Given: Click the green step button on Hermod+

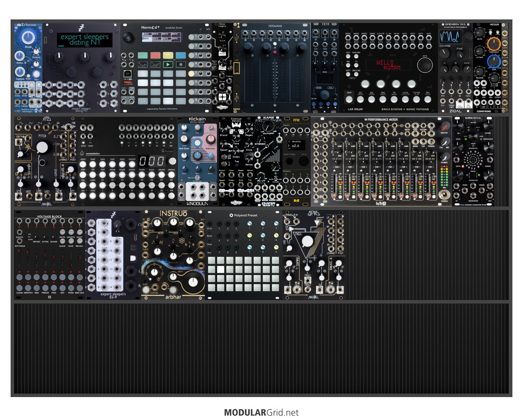Looking at the screenshot, I should 142,55.
